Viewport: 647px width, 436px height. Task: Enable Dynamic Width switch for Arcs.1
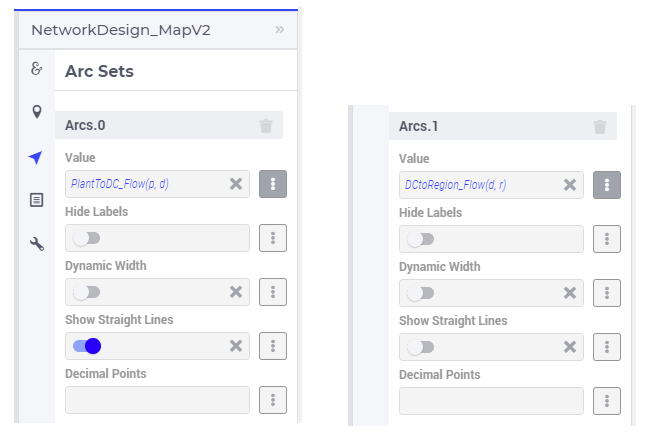coord(420,293)
